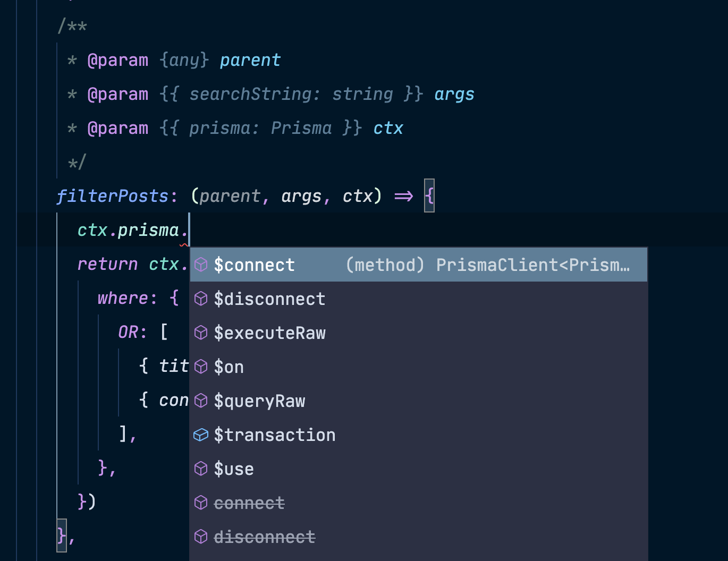Click the method icon beside $executeRaw
The width and height of the screenshot is (728, 561).
tap(201, 333)
